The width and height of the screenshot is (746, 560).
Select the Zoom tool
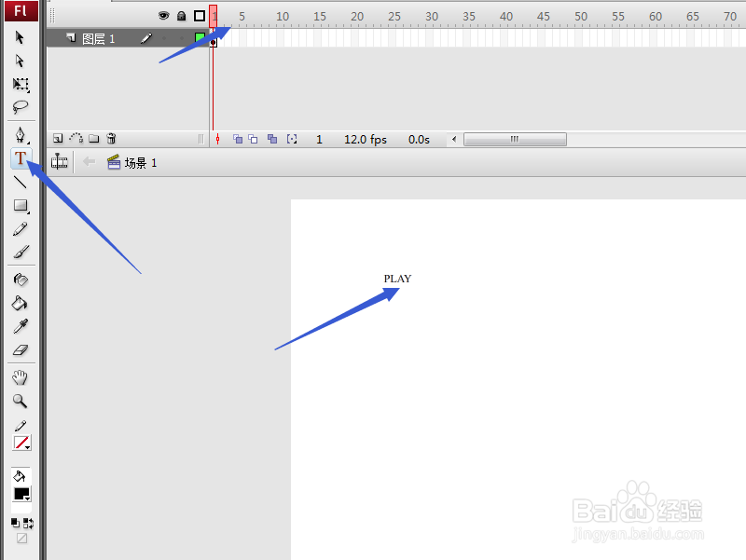[x=21, y=401]
